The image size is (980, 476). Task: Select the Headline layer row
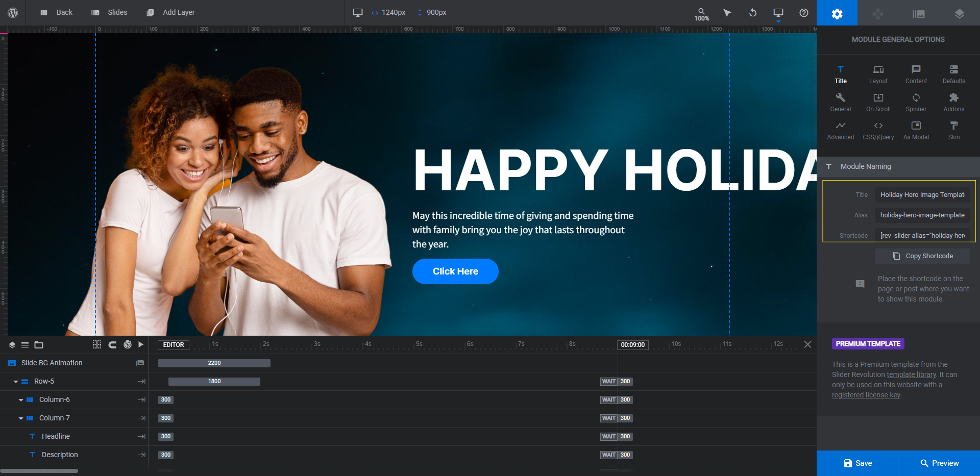pos(74,436)
